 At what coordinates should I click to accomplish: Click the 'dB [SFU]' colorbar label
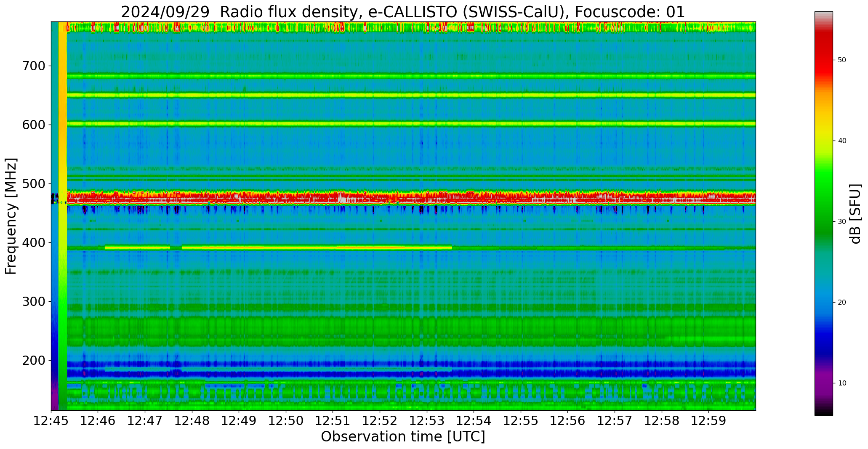[x=855, y=213]
